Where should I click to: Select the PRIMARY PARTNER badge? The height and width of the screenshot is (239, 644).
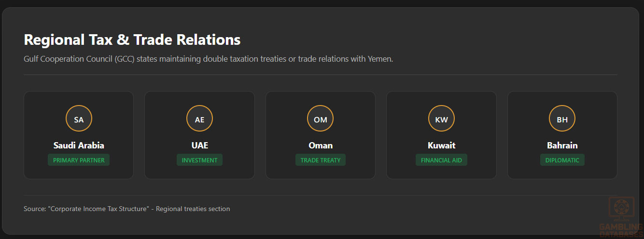pos(79,160)
